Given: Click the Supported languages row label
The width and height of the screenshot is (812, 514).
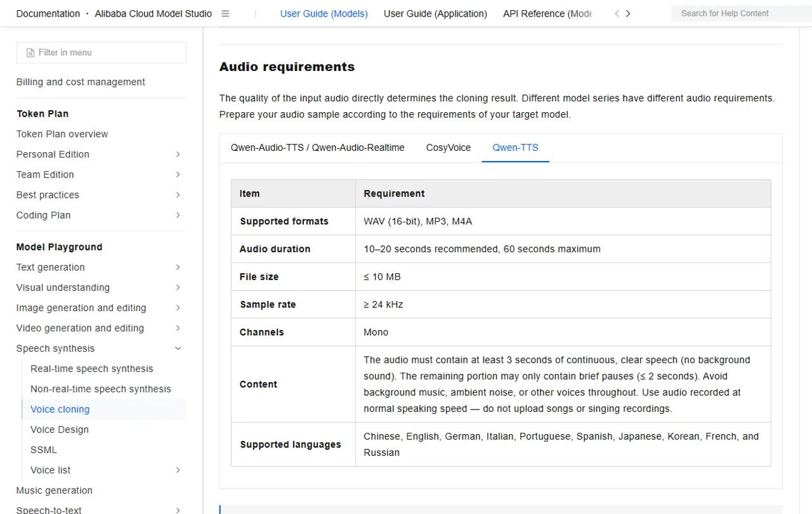Looking at the screenshot, I should click(291, 444).
